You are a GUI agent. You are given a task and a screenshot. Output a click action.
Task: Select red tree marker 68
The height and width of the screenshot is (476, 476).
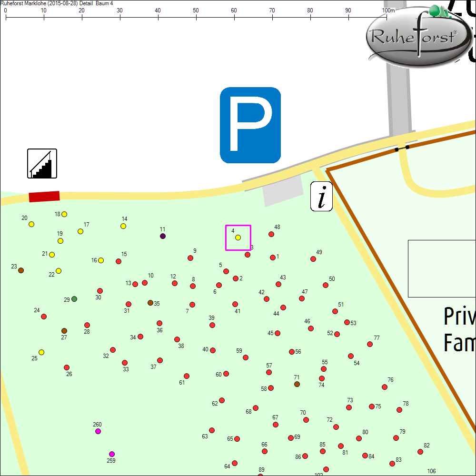256,408
